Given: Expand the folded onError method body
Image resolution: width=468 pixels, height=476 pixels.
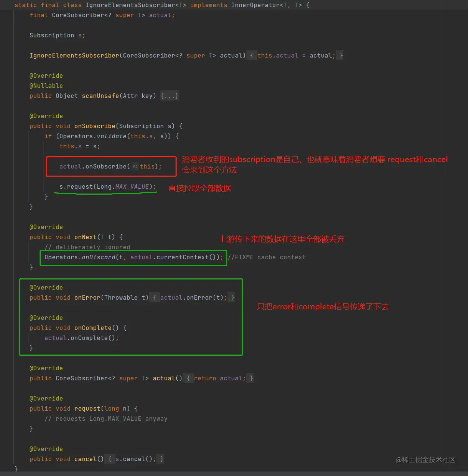Looking at the screenshot, I should click(154, 298).
